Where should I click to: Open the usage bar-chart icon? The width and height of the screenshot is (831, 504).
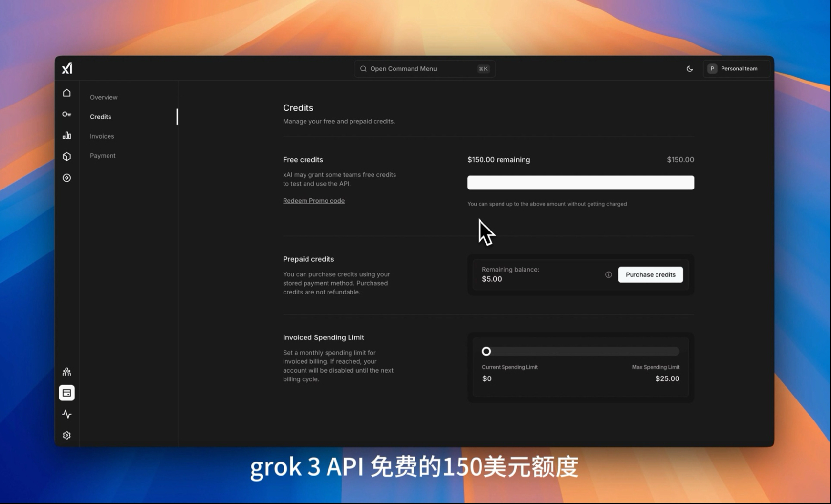[67, 135]
